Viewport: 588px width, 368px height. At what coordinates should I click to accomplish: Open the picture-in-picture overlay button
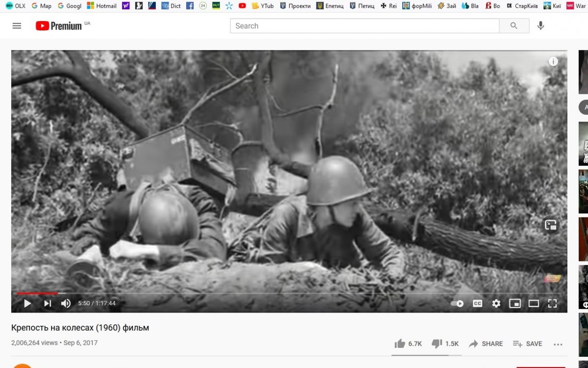(x=551, y=225)
